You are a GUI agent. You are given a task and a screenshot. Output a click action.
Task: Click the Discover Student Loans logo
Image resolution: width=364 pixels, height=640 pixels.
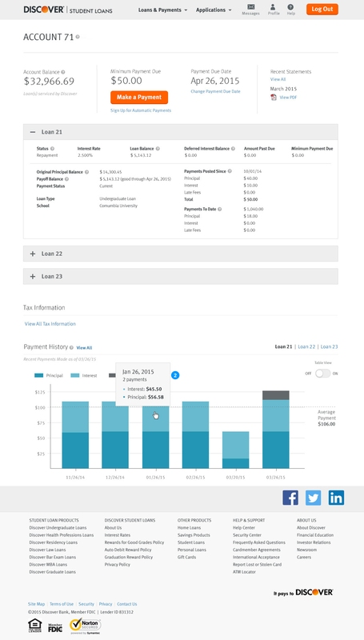coord(68,10)
